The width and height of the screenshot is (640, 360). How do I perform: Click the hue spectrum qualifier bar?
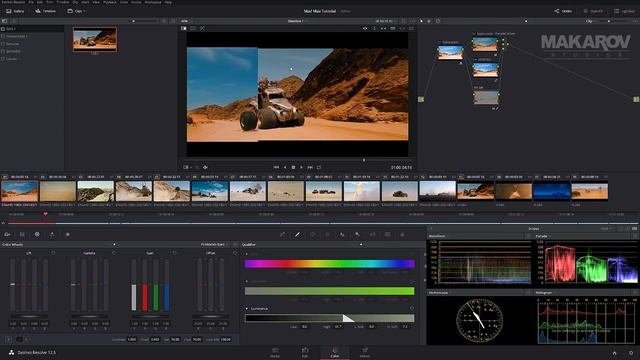(329, 264)
